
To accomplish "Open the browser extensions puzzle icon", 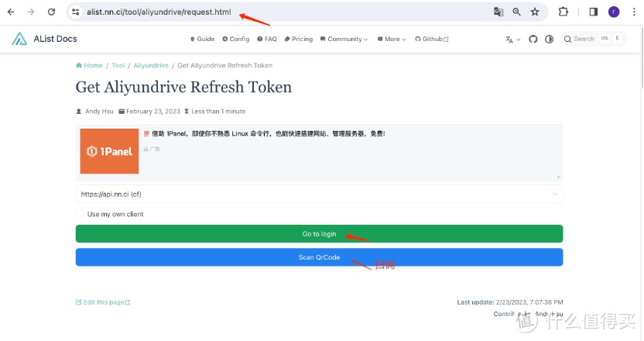I will (563, 12).
